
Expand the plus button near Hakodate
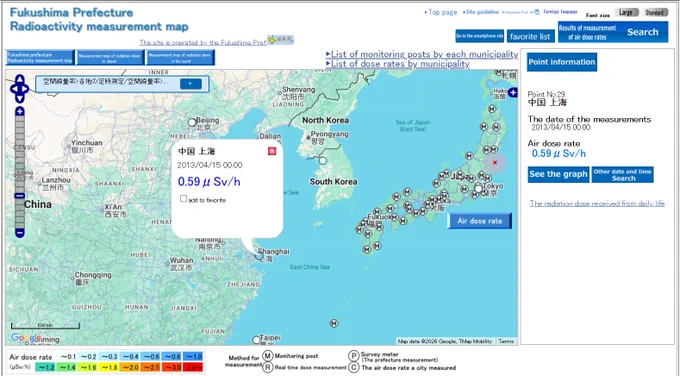tap(513, 92)
